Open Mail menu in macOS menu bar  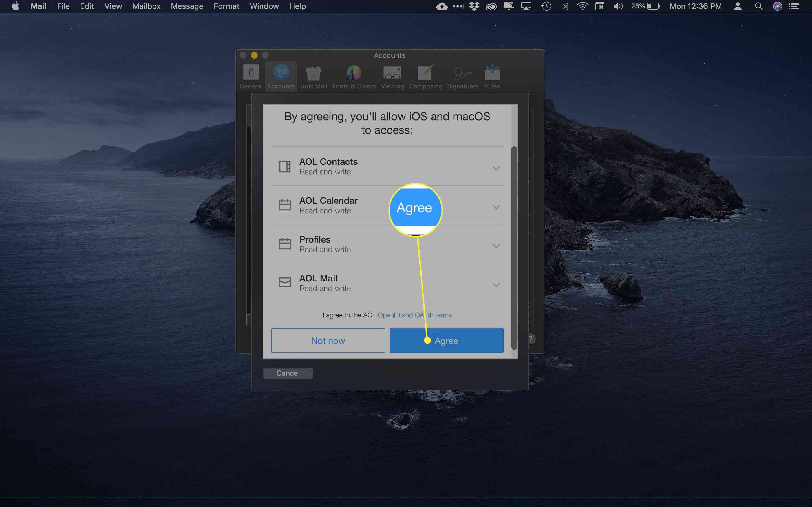pyautogui.click(x=37, y=6)
